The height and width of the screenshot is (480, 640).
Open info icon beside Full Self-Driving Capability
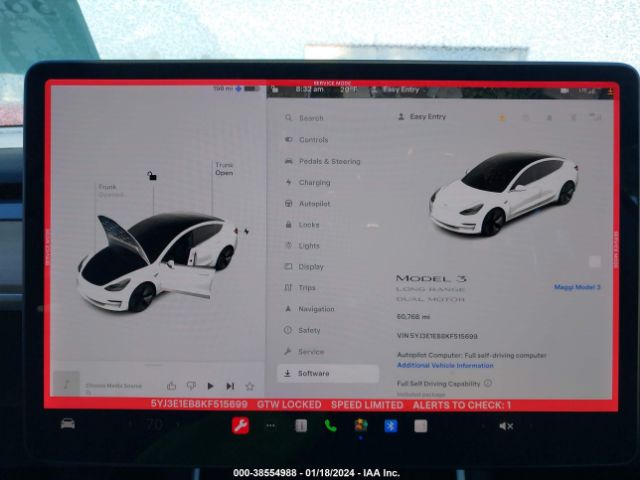click(488, 383)
